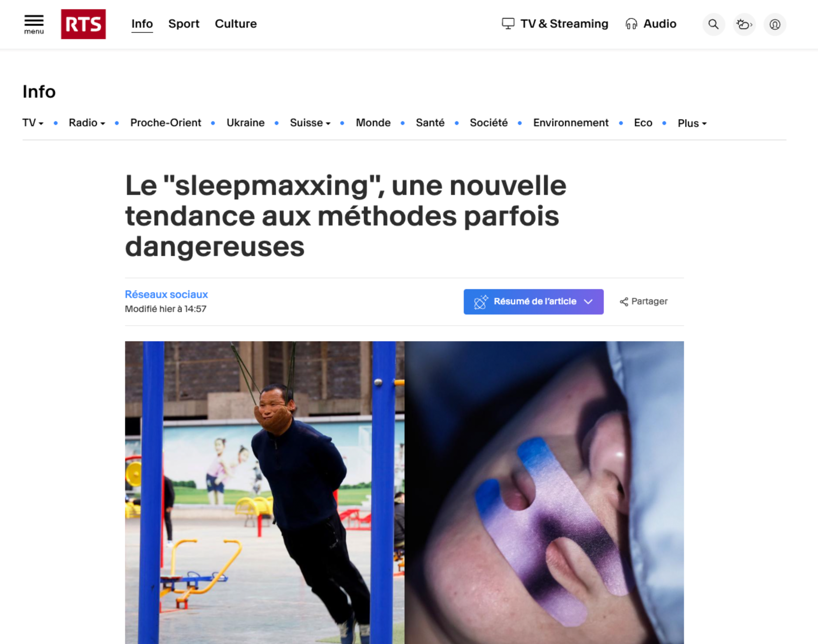Expand the Suisse dropdown menu
Viewport: 818px width, 644px height.
[x=310, y=123]
